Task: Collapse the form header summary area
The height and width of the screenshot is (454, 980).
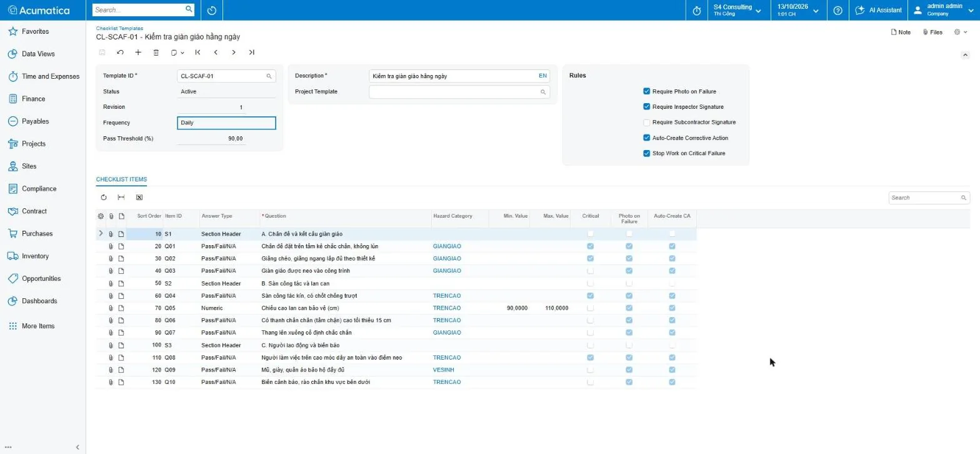Action: [x=966, y=55]
